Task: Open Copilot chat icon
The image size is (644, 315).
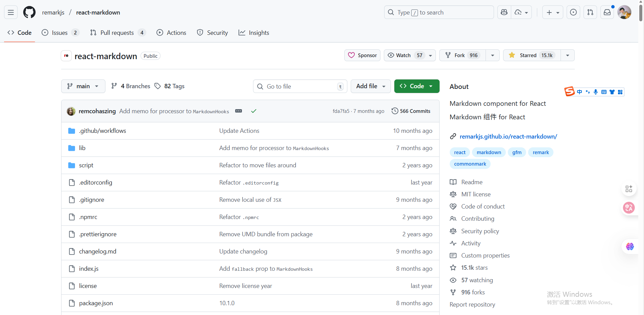Action: 504,13
